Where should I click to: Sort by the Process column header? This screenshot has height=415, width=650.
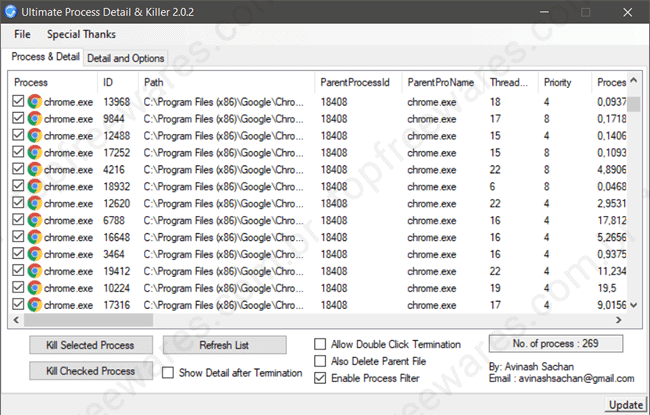click(x=53, y=83)
